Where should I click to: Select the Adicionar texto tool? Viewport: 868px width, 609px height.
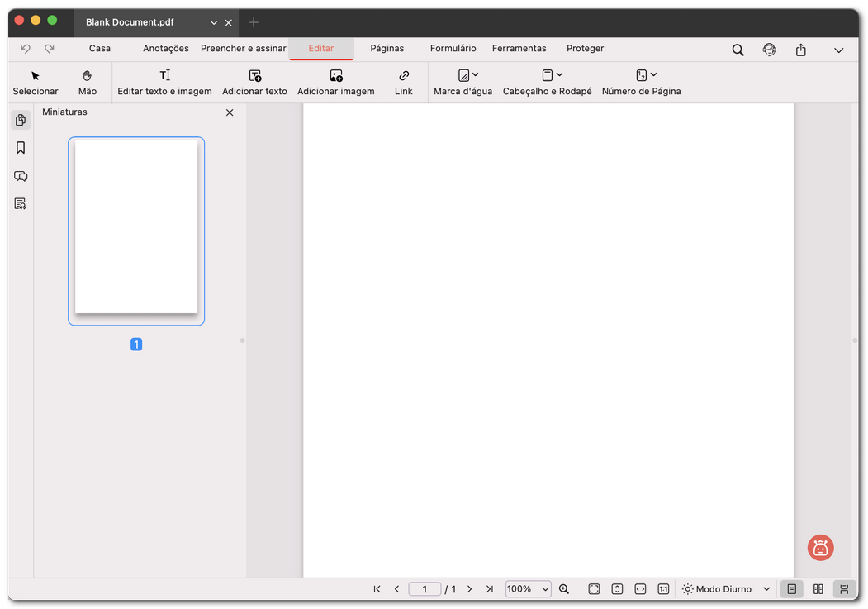pyautogui.click(x=254, y=82)
